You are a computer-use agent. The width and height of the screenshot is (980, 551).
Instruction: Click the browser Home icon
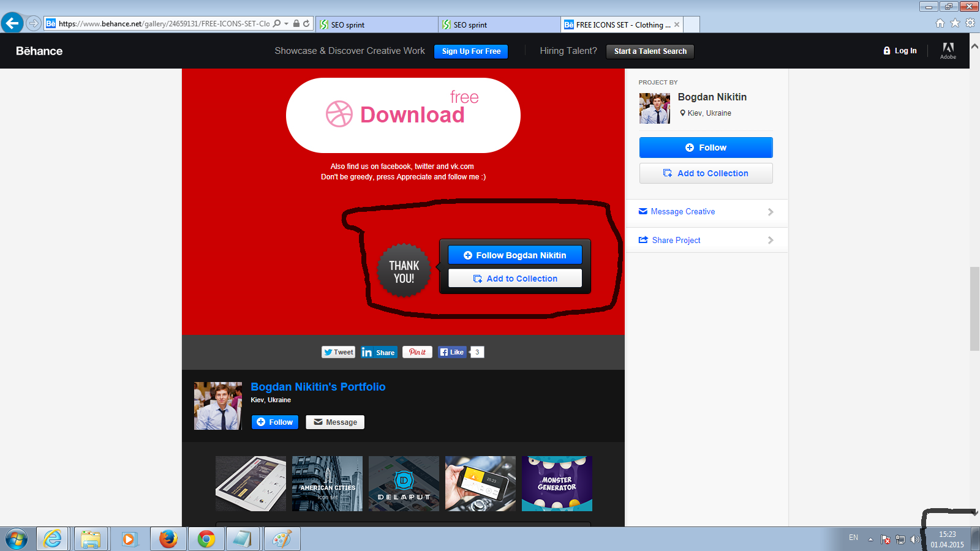940,23
